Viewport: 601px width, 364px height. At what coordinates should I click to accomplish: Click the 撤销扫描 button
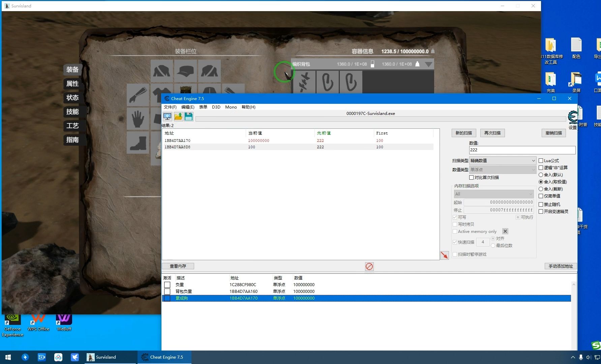coord(554,133)
